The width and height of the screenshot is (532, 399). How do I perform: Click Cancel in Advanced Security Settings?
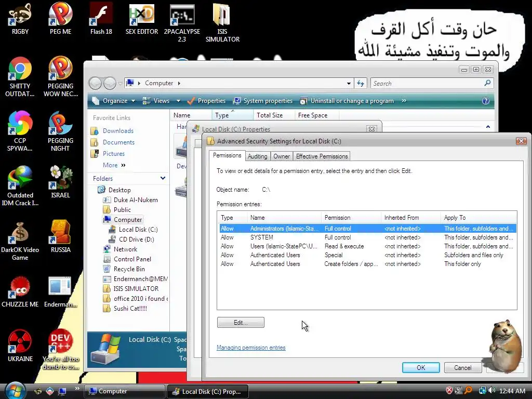coord(463,367)
